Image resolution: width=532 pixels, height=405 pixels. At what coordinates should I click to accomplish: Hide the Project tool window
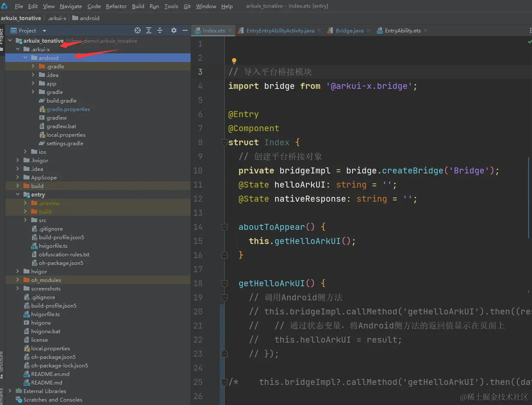(x=185, y=30)
